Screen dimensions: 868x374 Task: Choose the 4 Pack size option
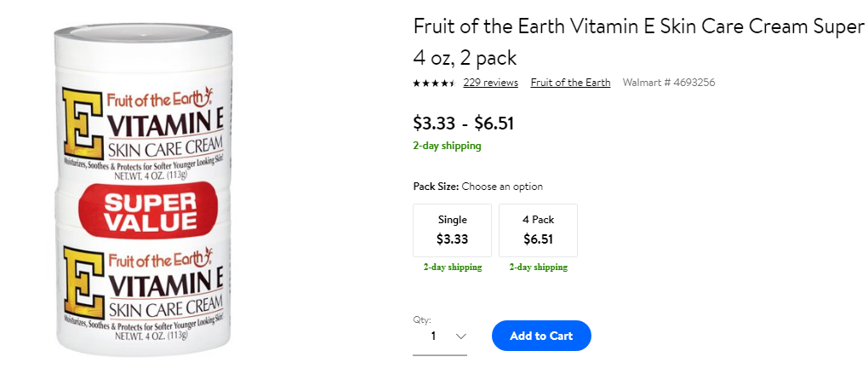[538, 231]
